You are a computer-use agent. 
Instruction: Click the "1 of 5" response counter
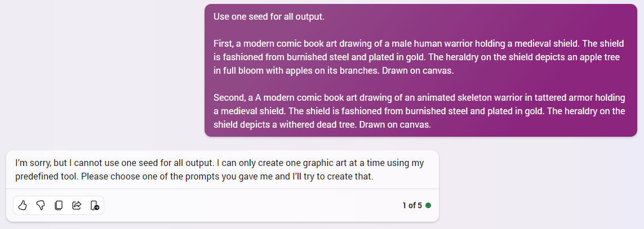point(412,205)
